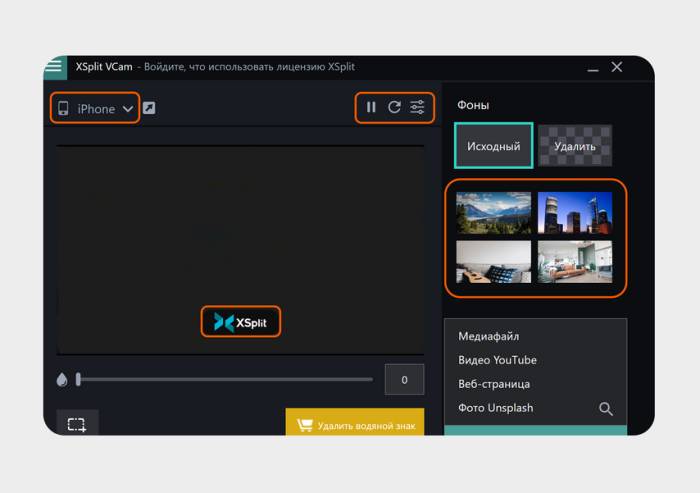Image resolution: width=700 pixels, height=493 pixels.
Task: Click the Удалить водяной знак button
Action: [x=354, y=424]
